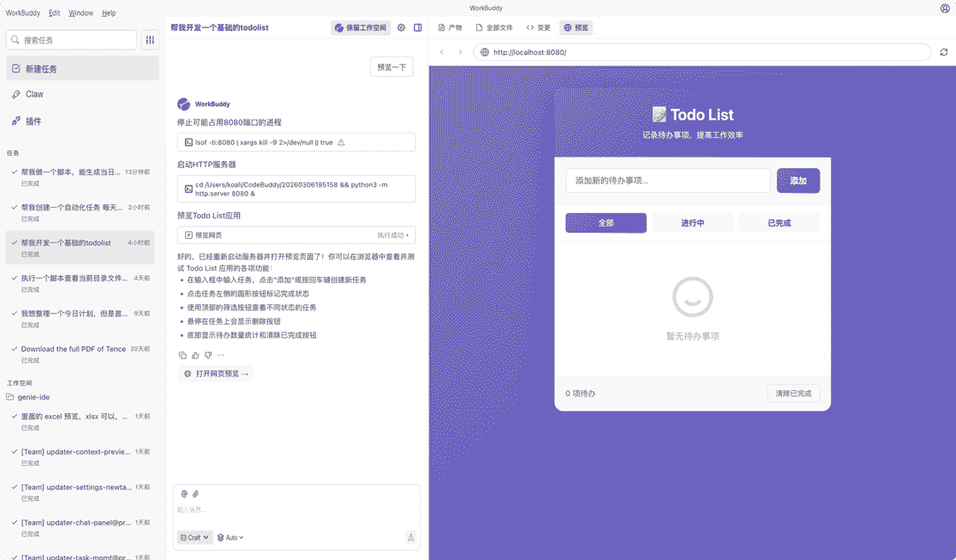This screenshot has width=956, height=560.
Task: Select the 已完成 filter in the Todo app
Action: click(778, 223)
